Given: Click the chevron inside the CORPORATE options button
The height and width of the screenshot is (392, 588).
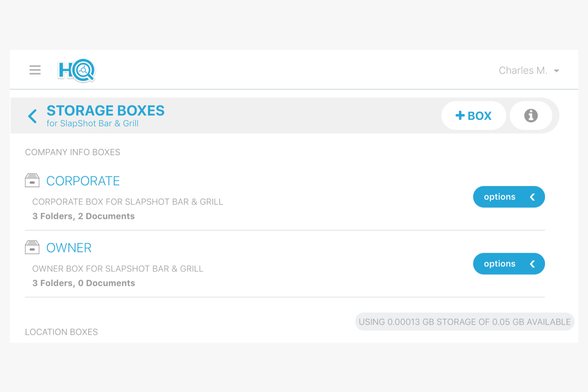Looking at the screenshot, I should tap(533, 196).
